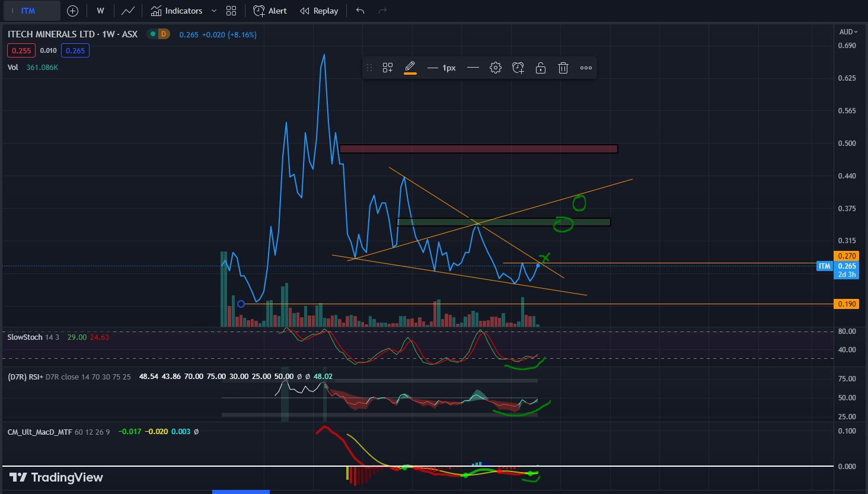Click the RSI value 48.02
The height and width of the screenshot is (494, 868).
pos(323,377)
